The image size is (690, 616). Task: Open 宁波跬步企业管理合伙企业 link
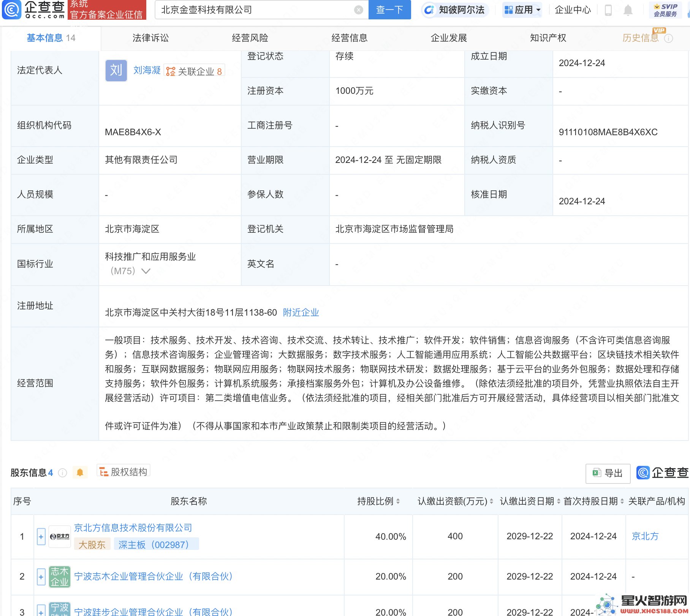pyautogui.click(x=154, y=611)
